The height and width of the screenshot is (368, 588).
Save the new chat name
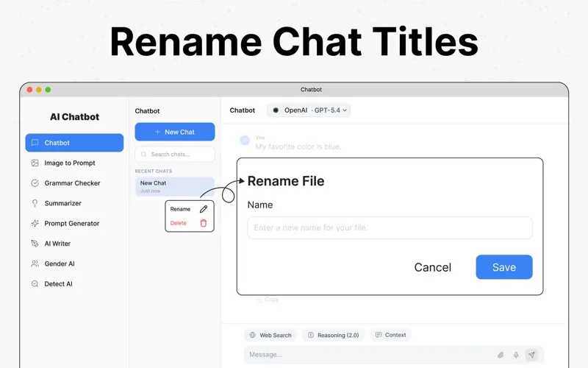click(x=504, y=267)
